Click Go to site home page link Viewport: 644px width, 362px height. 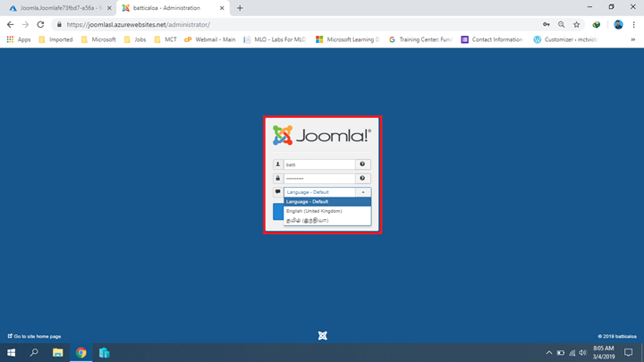click(x=35, y=336)
